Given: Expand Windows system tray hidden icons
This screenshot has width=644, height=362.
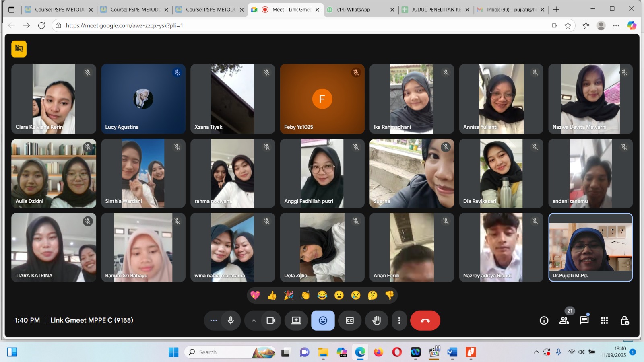Looking at the screenshot, I should (x=536, y=352).
